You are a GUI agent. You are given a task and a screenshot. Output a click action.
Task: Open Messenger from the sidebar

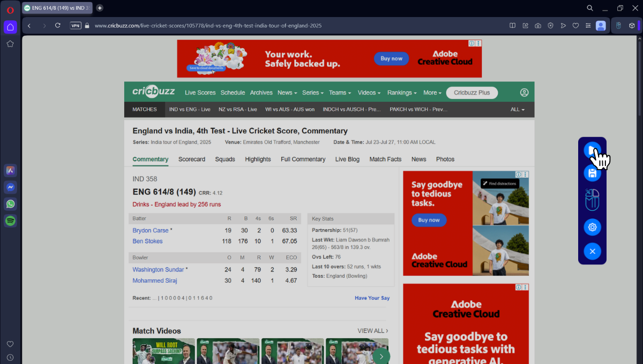coord(10,187)
